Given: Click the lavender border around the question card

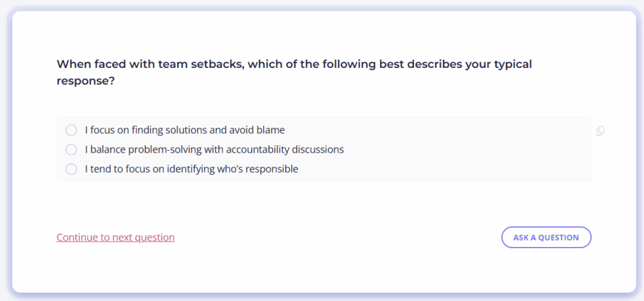Looking at the screenshot, I should pos(9,151).
